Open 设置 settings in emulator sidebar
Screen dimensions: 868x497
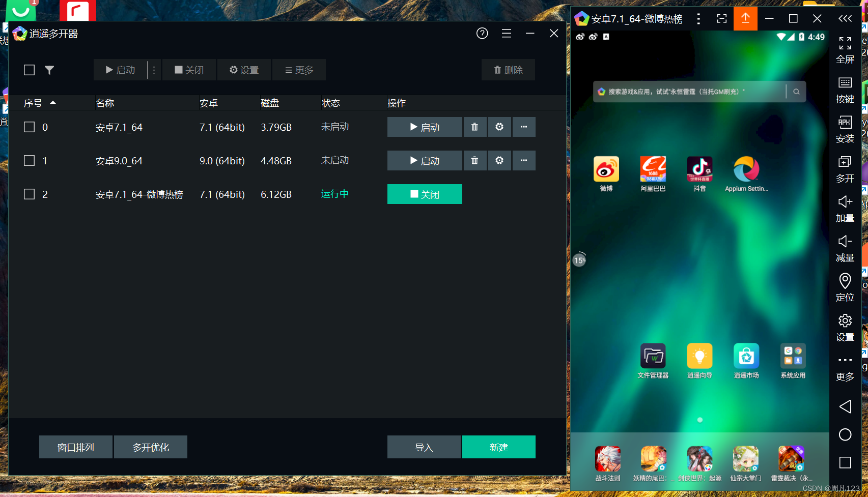coord(845,328)
